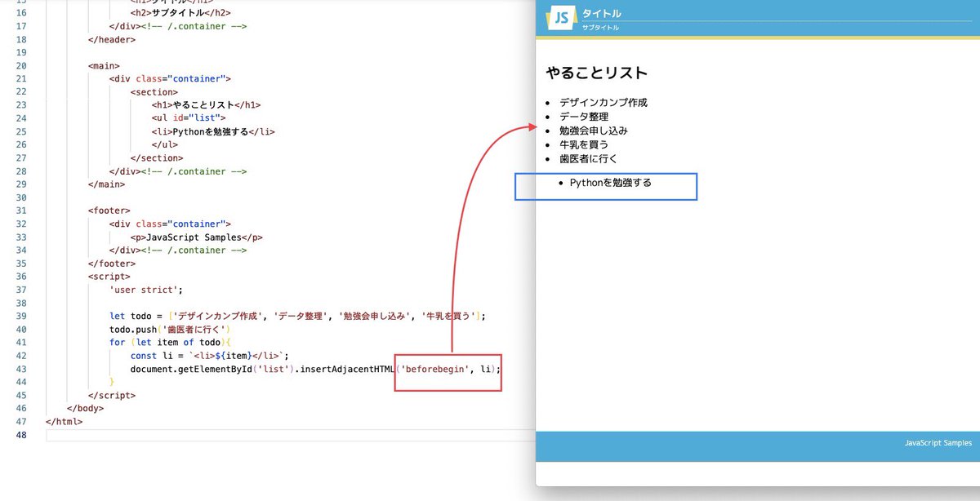This screenshot has width=980, height=501.
Task: Select the タイトル heading in the preview header
Action: coord(602,13)
